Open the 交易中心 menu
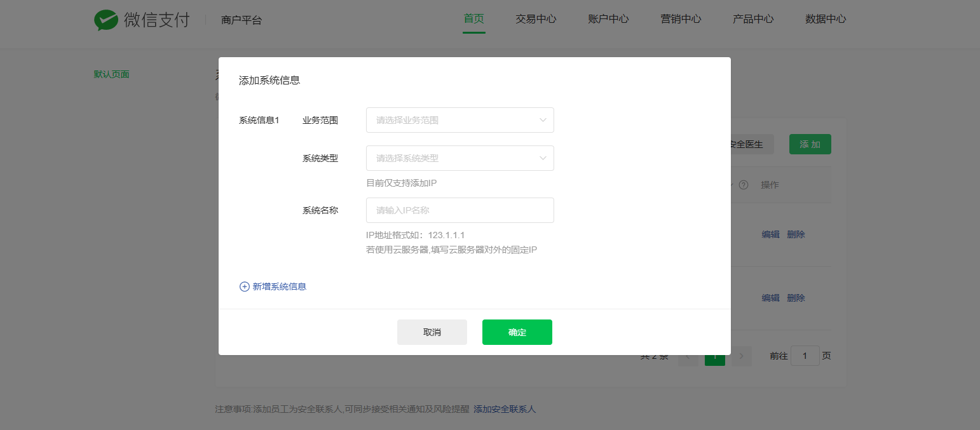 coord(536,19)
